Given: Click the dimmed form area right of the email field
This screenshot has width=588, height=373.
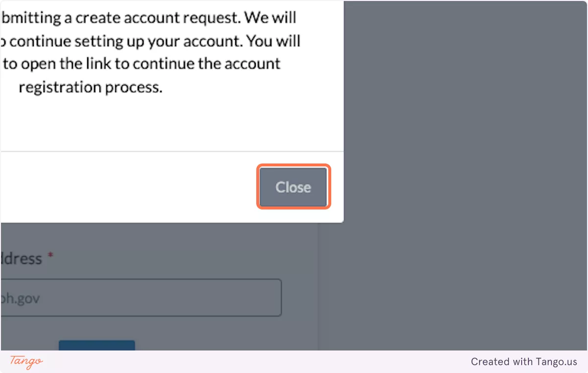Looking at the screenshot, I should tap(300, 298).
